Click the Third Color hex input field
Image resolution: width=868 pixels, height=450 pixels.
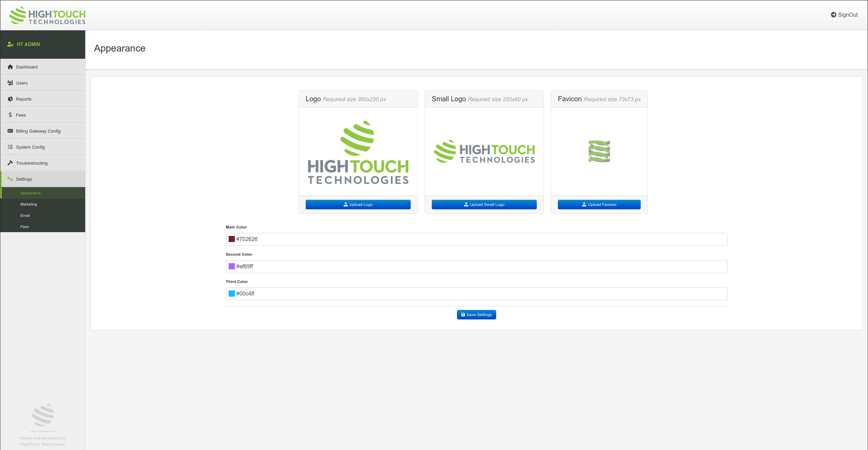coord(477,294)
